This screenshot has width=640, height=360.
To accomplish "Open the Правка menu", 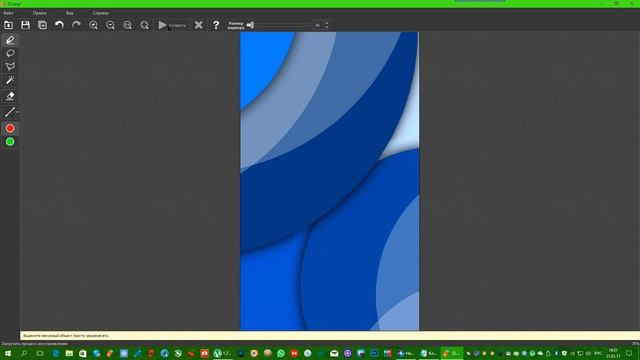I will tap(40, 13).
